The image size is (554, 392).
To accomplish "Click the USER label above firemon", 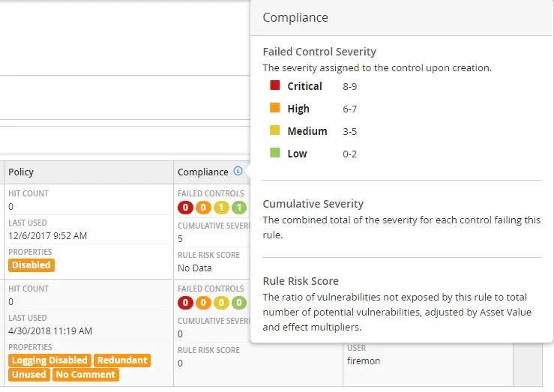I will (x=357, y=349).
